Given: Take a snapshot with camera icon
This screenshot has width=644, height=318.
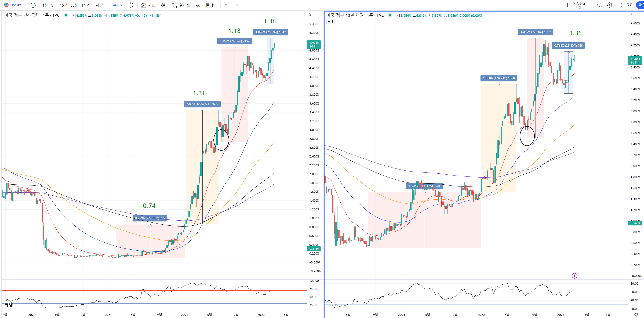Looking at the screenshot, I should point(630,5).
